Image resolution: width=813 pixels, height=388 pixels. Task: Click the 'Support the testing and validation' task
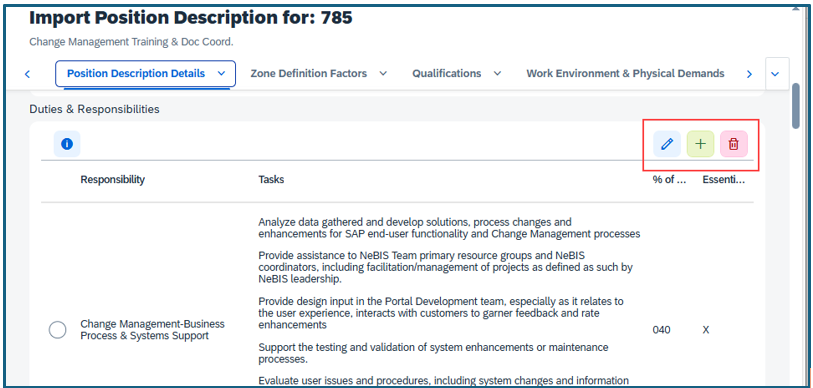point(433,353)
